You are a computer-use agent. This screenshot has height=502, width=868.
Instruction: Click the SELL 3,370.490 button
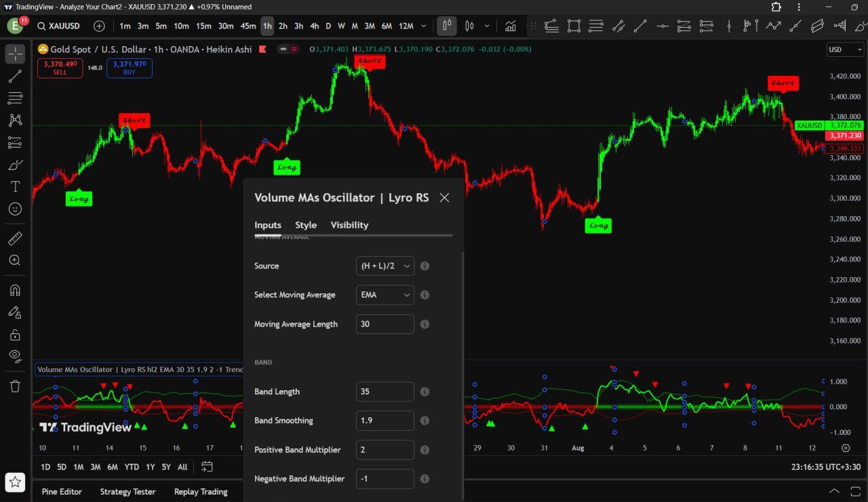click(x=60, y=68)
